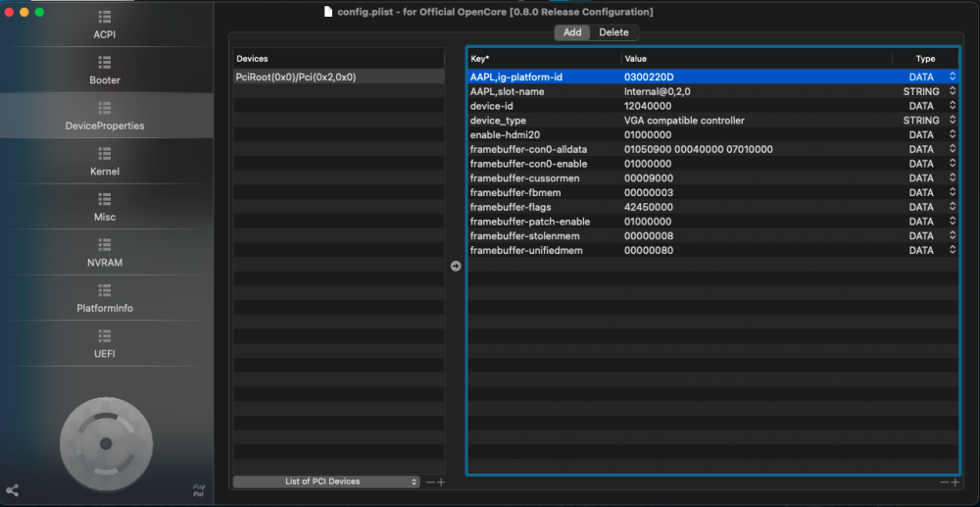The height and width of the screenshot is (507, 980).
Task: Change type dropdown for device_type row
Action: 953,120
